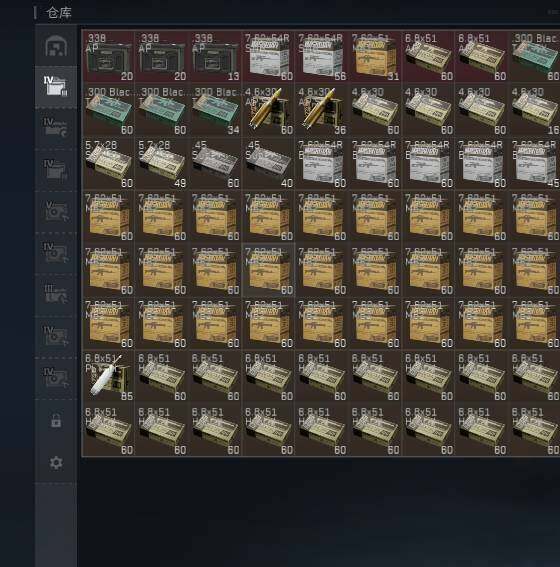The image size is (560, 567).
Task: Select the highlighted tier IV container tab
Action: pyautogui.click(x=56, y=87)
